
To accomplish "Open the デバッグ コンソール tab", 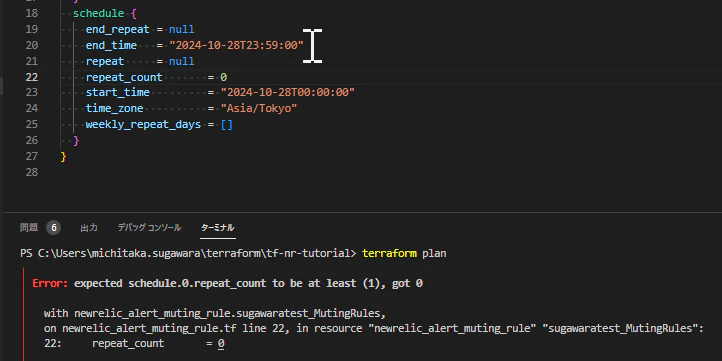I will [x=149, y=227].
